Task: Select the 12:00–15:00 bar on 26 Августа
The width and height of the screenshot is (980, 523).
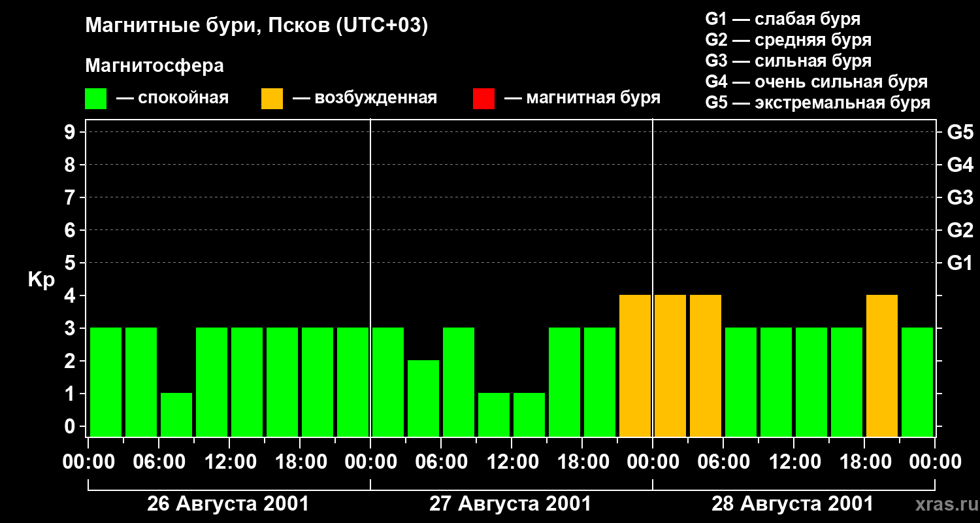Action: click(247, 382)
